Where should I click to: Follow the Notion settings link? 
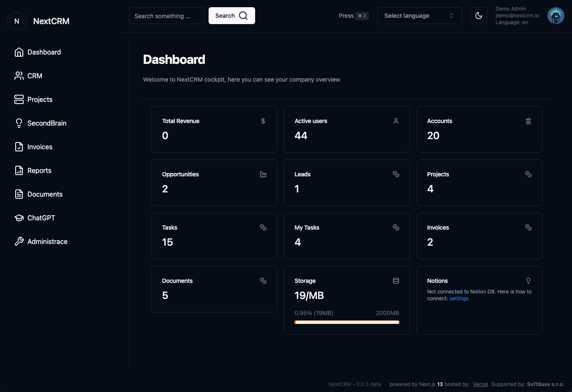[x=459, y=299]
